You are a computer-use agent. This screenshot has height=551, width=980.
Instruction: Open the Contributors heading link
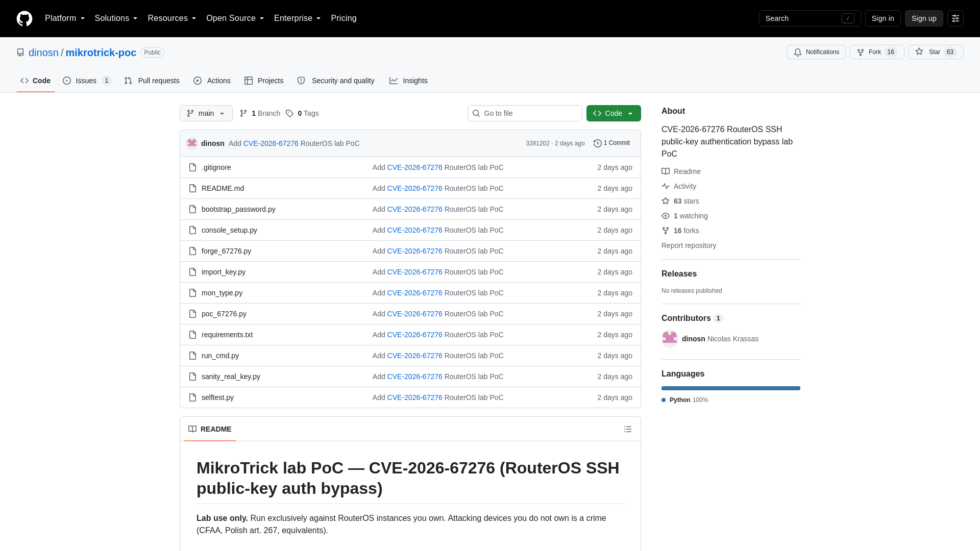coord(692,318)
